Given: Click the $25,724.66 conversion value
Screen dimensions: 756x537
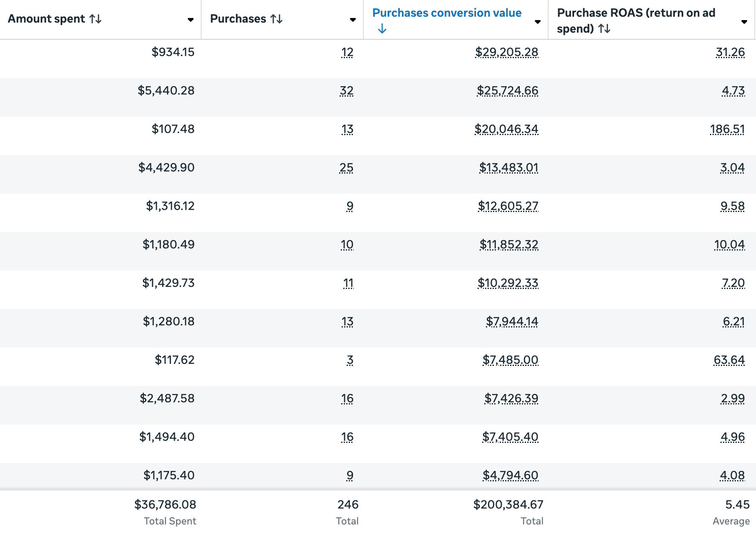Looking at the screenshot, I should point(507,91).
